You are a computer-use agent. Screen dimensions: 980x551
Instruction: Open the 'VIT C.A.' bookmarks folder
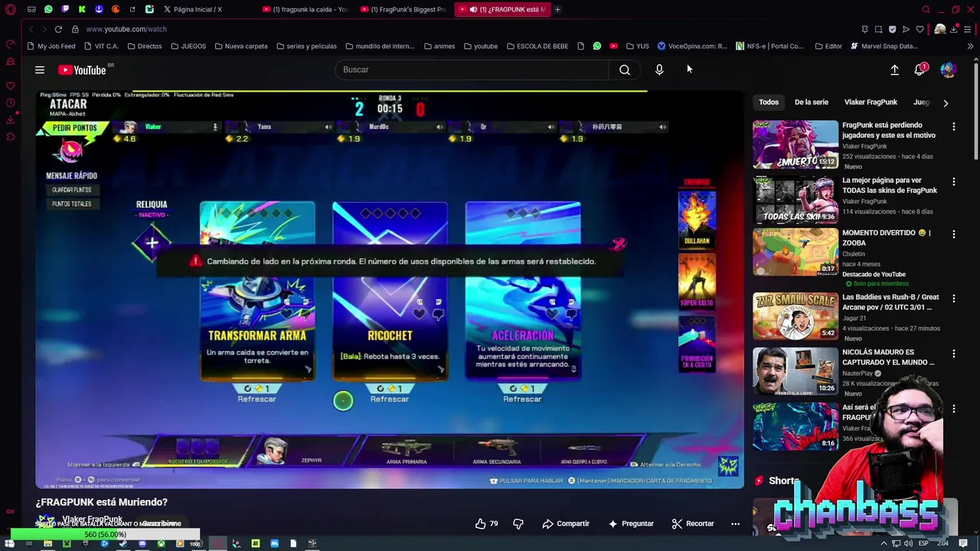[x=101, y=46]
